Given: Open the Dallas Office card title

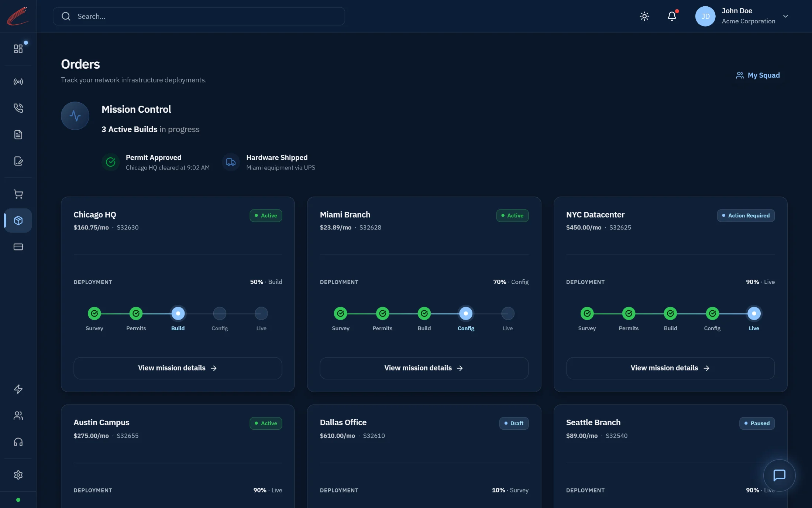Looking at the screenshot, I should coord(343,423).
